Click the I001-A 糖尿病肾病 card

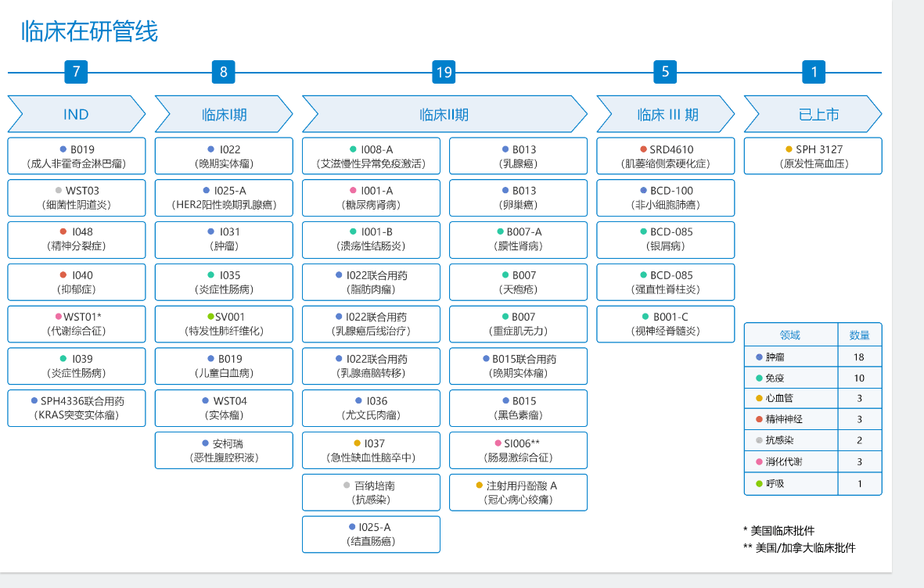[x=372, y=198]
